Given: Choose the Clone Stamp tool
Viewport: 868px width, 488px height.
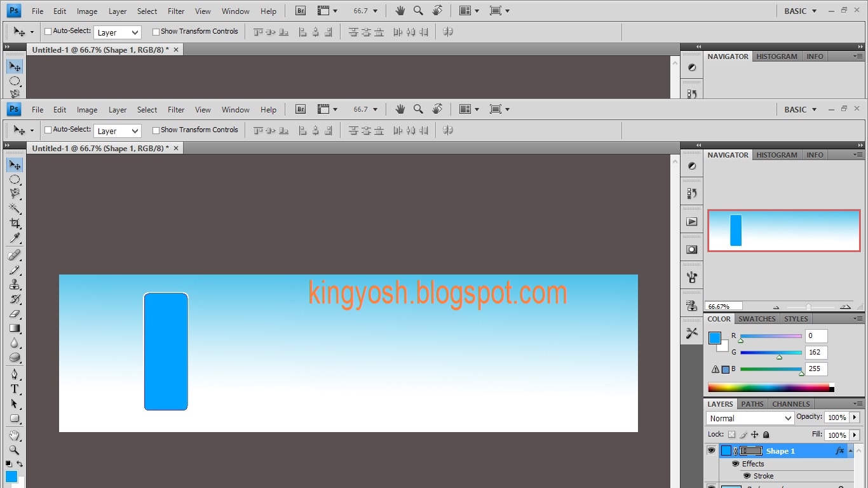Looking at the screenshot, I should coord(15,285).
